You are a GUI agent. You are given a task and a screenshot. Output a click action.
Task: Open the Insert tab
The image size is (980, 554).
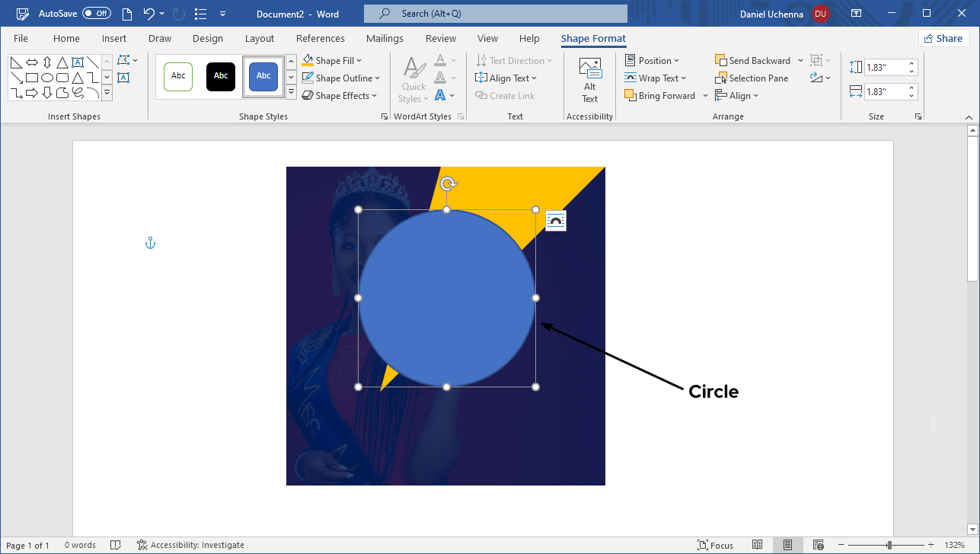coord(114,39)
